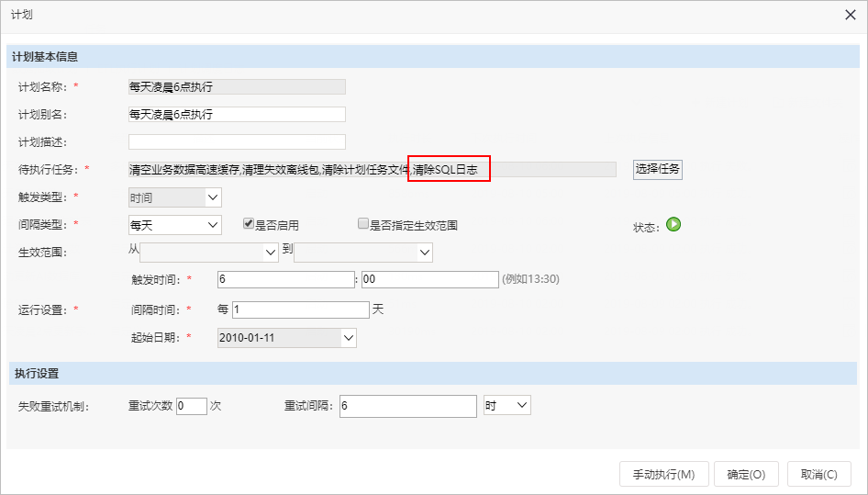
Task: Click into the empty 计划描述 field
Action: pyautogui.click(x=237, y=142)
